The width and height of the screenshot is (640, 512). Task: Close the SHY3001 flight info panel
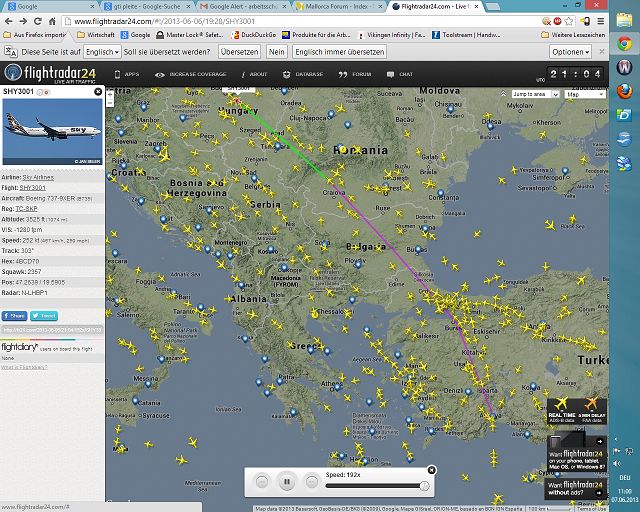98,91
